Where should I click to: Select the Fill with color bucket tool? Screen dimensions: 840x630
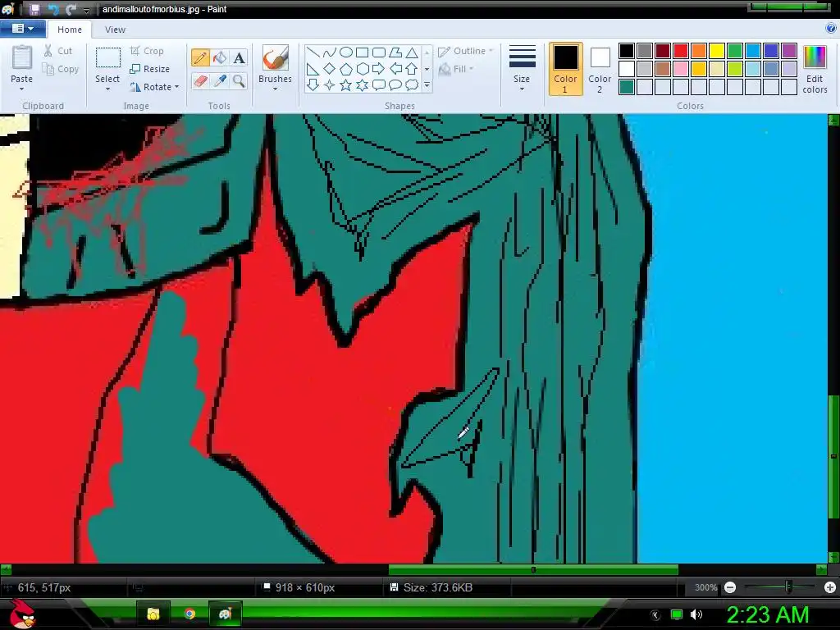(x=220, y=58)
